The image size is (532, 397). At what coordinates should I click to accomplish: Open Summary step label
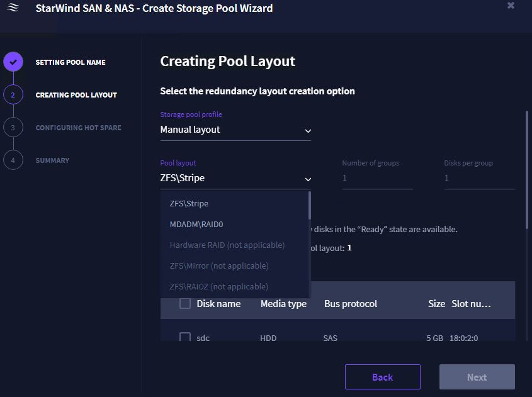click(52, 160)
